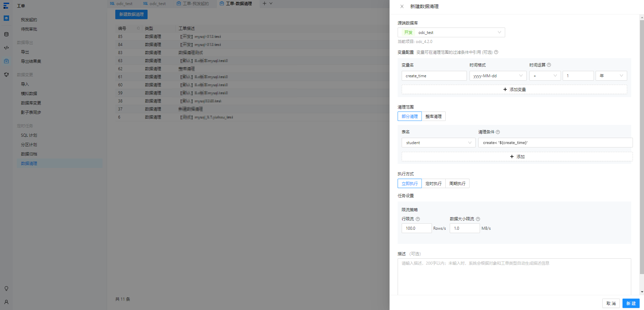Select 周期执行 execution mode
Image resolution: width=644 pixels, height=310 pixels.
[457, 183]
